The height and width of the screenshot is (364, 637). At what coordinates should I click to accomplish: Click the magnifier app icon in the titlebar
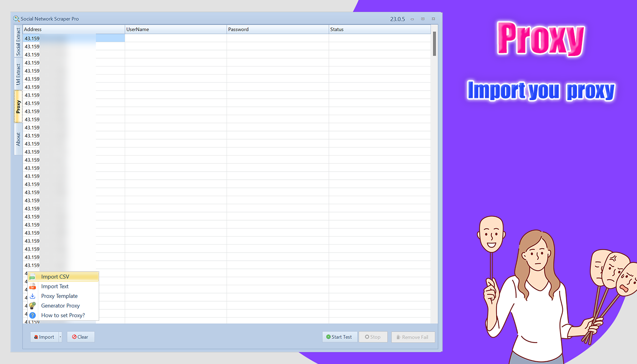[x=15, y=19]
